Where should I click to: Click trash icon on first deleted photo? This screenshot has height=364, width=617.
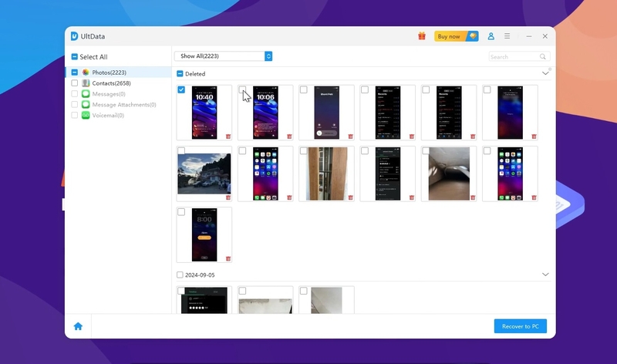pyautogui.click(x=228, y=136)
